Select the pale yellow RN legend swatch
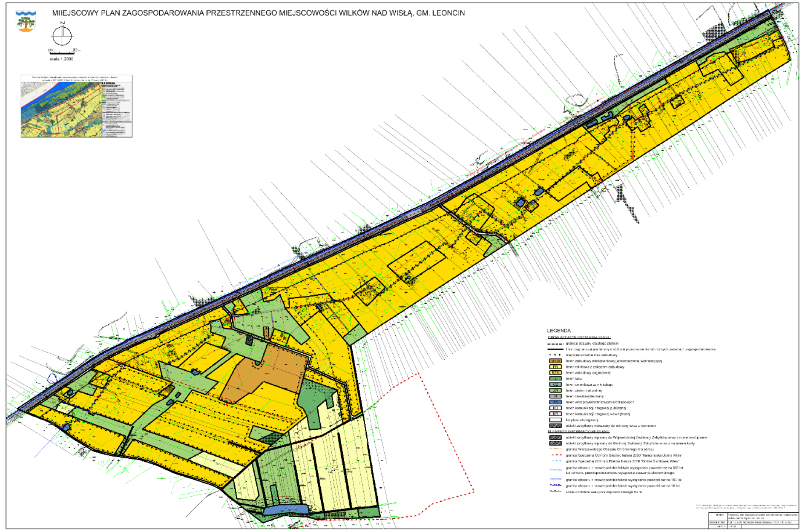Image resolution: width=805 pixels, height=532 pixels. coord(555,367)
